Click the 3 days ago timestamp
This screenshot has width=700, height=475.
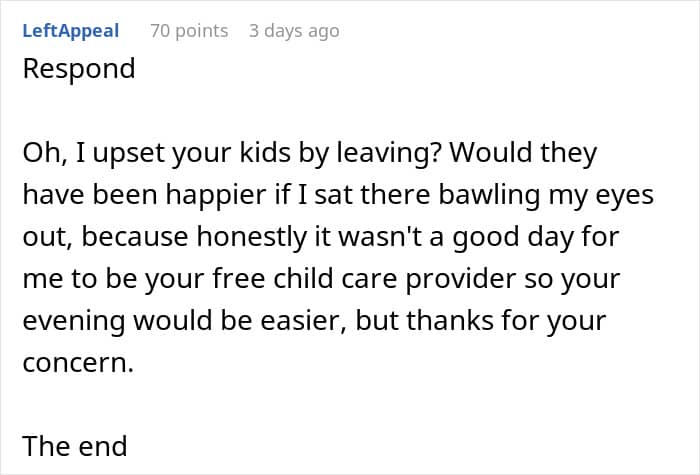click(294, 31)
